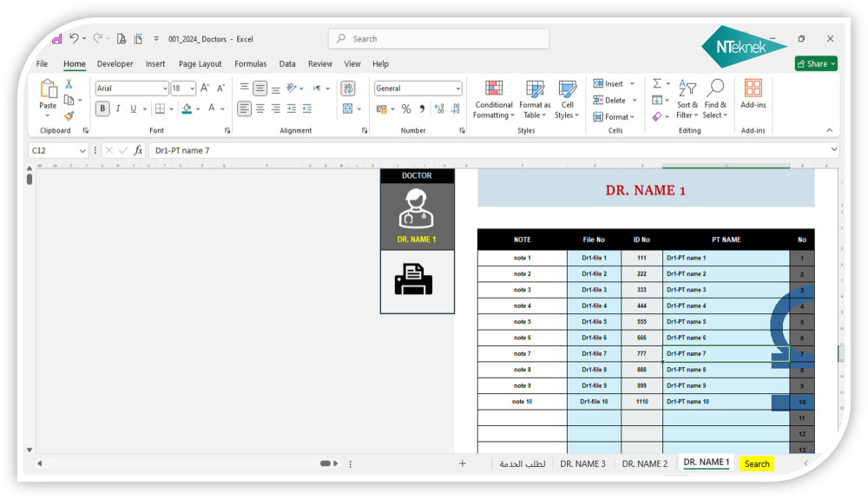Expand the Format cells dropdown

(632, 117)
